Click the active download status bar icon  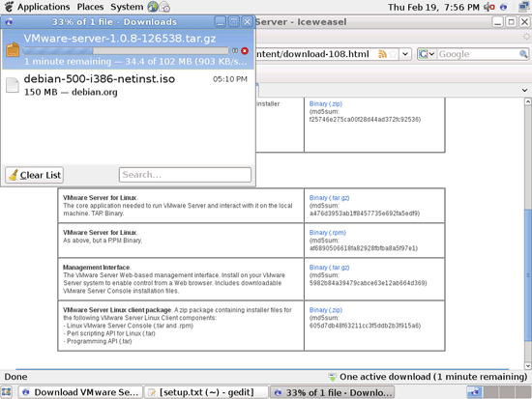pos(332,377)
